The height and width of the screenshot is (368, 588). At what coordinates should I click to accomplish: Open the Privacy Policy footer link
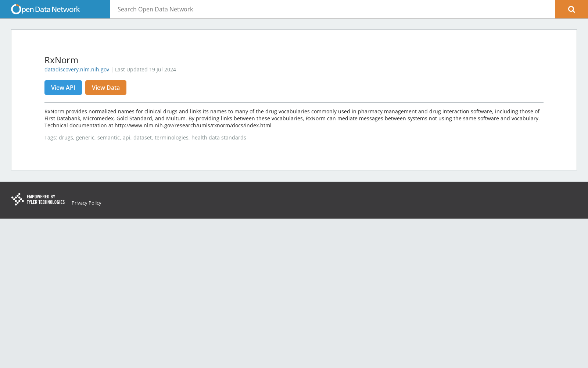(x=86, y=203)
